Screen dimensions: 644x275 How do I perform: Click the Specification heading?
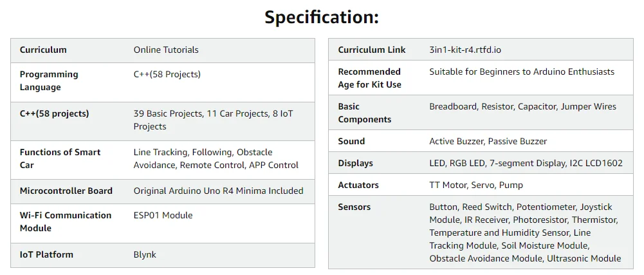(322, 17)
